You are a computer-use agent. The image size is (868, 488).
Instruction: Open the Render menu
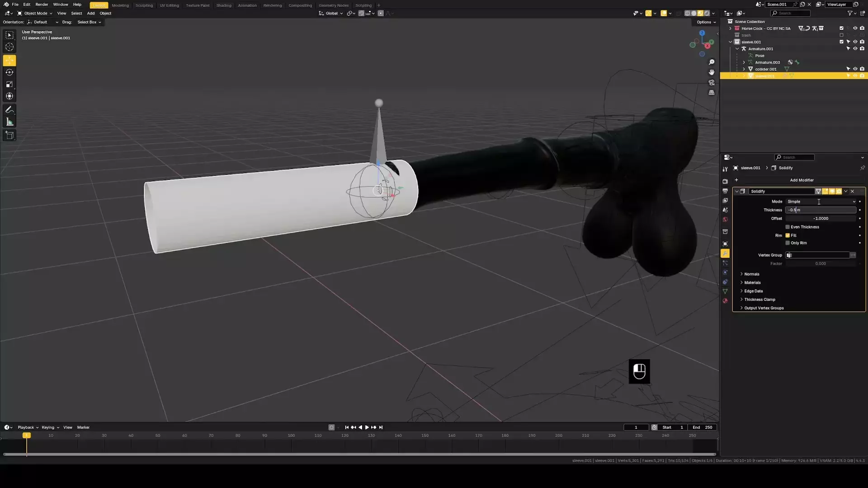42,5
